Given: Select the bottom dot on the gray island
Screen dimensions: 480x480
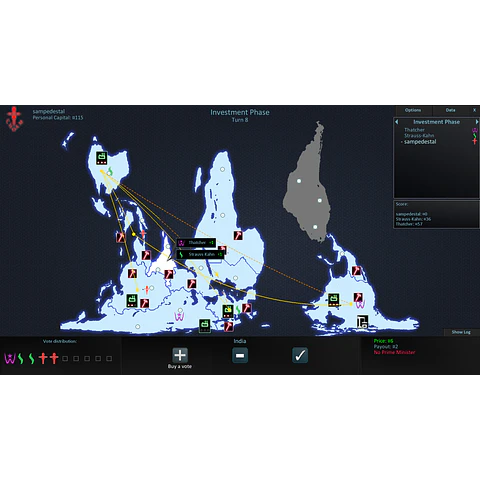Looking at the screenshot, I should click(x=315, y=227).
